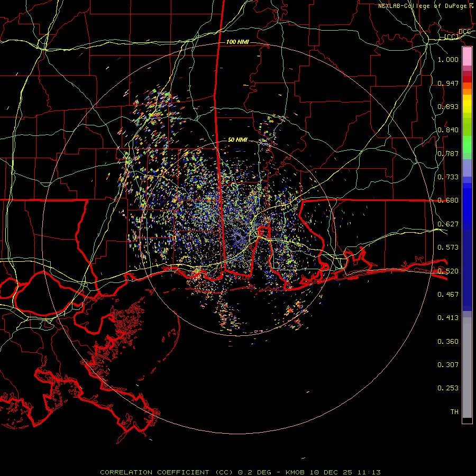This screenshot has width=476, height=476.
Task: Click the 0.307 legend value
Action: (448, 365)
